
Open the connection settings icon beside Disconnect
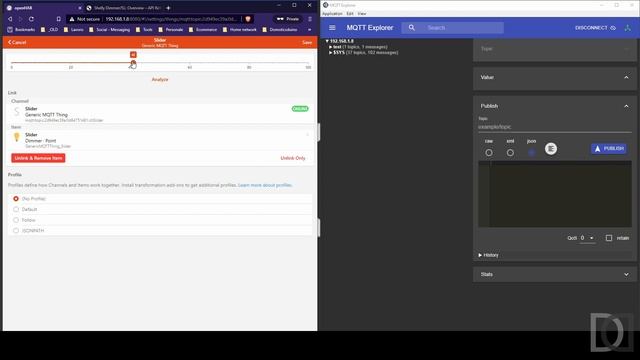click(628, 28)
